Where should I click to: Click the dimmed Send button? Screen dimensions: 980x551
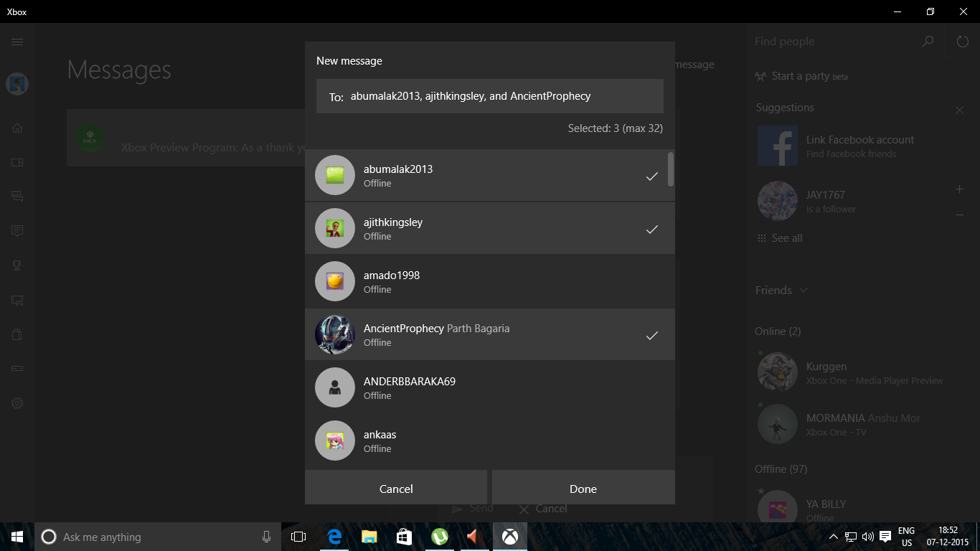click(x=472, y=509)
